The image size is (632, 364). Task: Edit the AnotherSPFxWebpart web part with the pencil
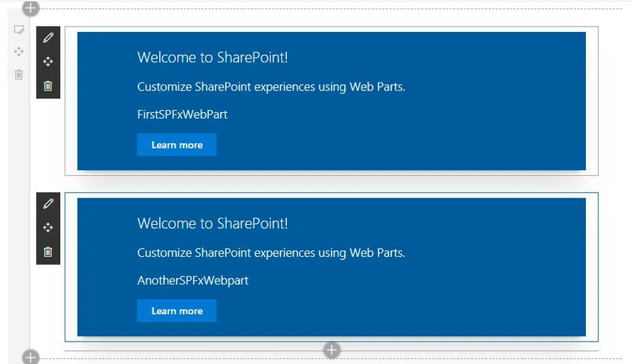[x=48, y=204]
